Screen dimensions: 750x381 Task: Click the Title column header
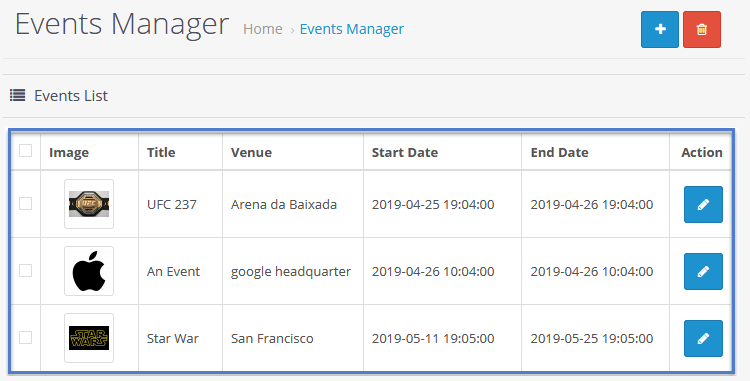pyautogui.click(x=161, y=152)
